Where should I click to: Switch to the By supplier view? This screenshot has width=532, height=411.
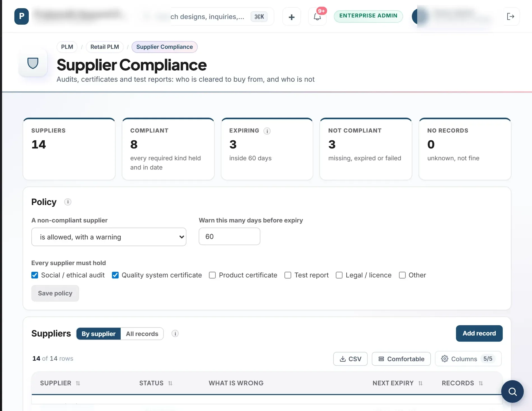coord(99,334)
